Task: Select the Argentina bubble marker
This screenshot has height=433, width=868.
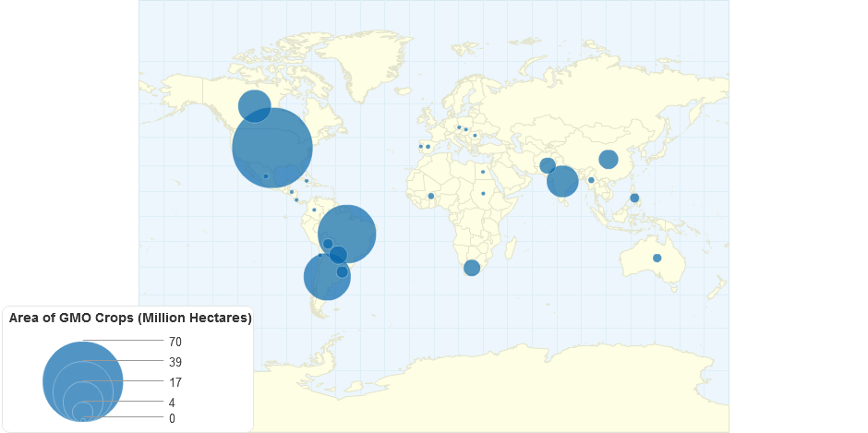Action: 327,276
